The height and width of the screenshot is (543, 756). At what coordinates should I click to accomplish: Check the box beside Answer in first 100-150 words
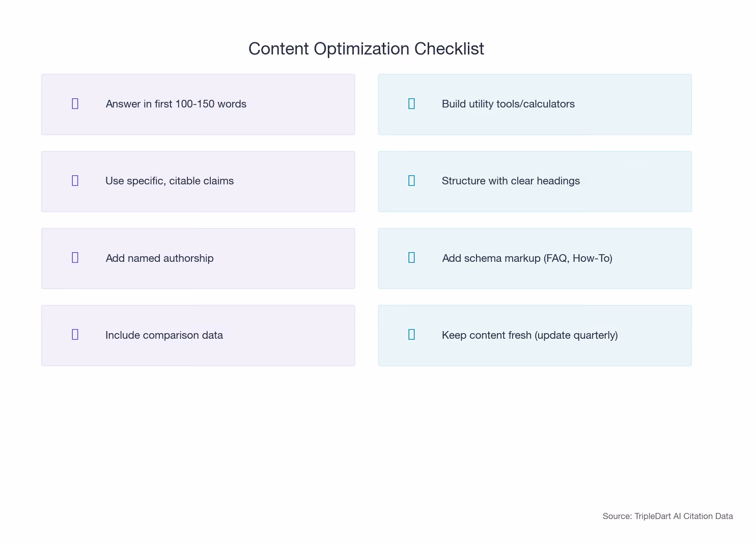point(75,104)
